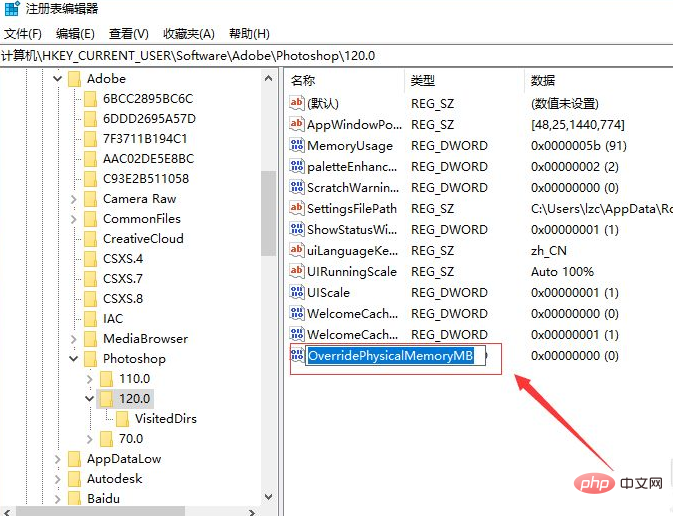673x516 pixels.
Task: Click the (默认) string value icon
Action: (297, 103)
